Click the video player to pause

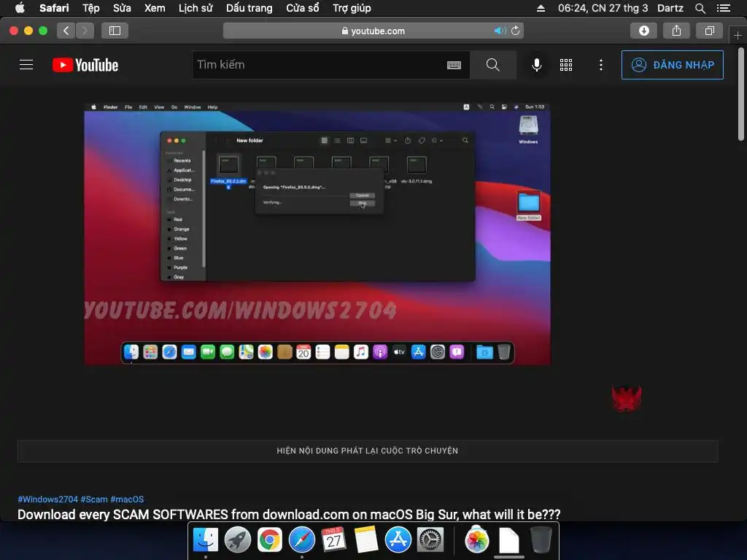coord(317,234)
